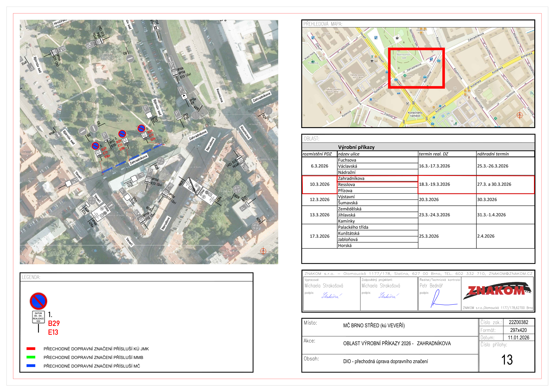Click Petr Bednář's signature
Viewport: 555px width, 392px height.
[x=444, y=298]
